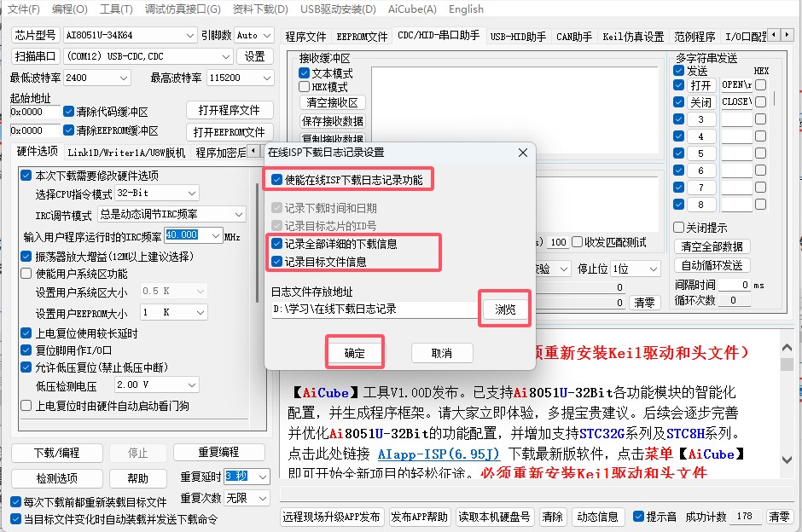Click the 扫描串口 button

(35, 56)
